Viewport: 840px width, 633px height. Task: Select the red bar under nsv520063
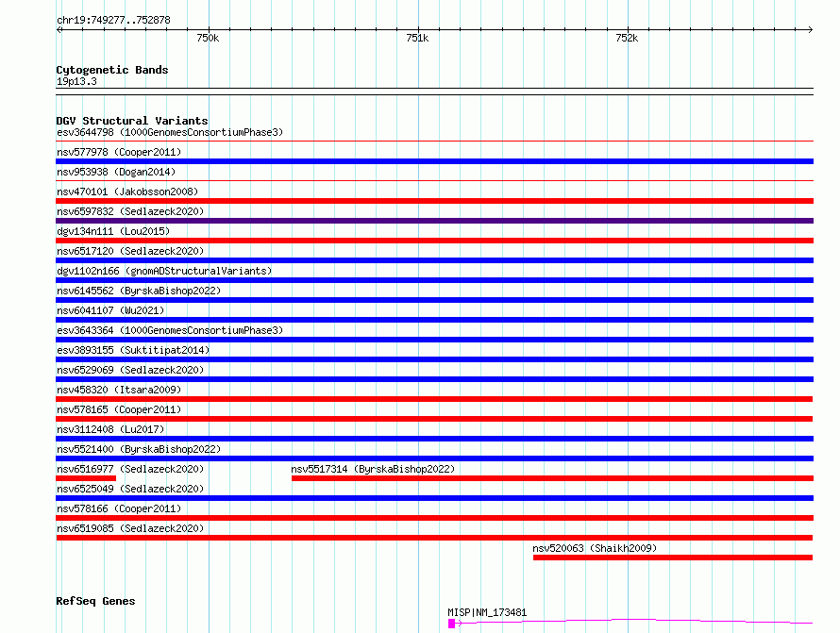pos(673,558)
